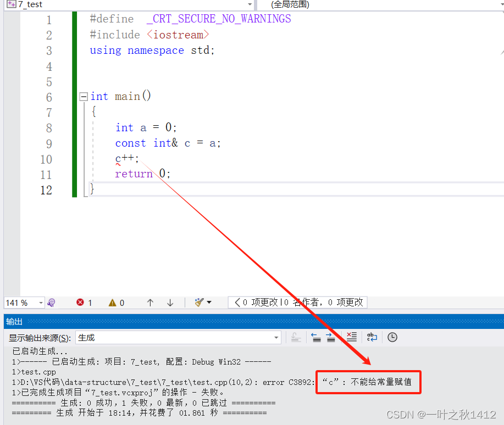
Task: Click 'using namespace std;' line
Action: [x=152, y=50]
